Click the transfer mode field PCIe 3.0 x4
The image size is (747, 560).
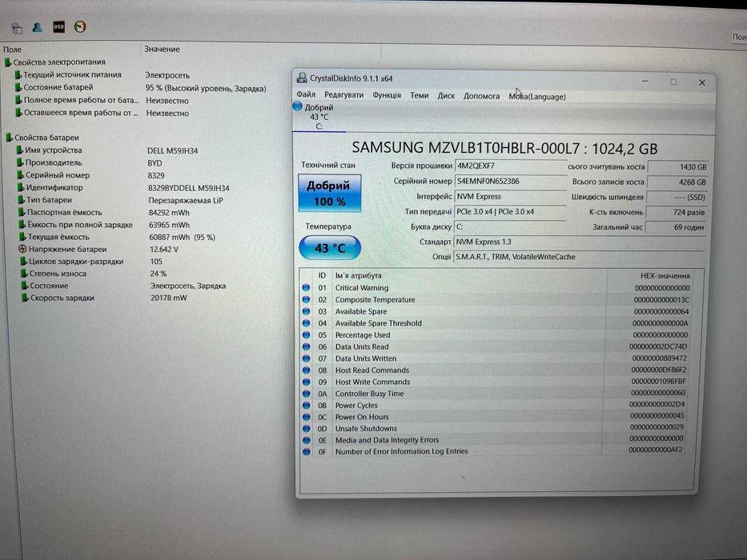click(511, 211)
